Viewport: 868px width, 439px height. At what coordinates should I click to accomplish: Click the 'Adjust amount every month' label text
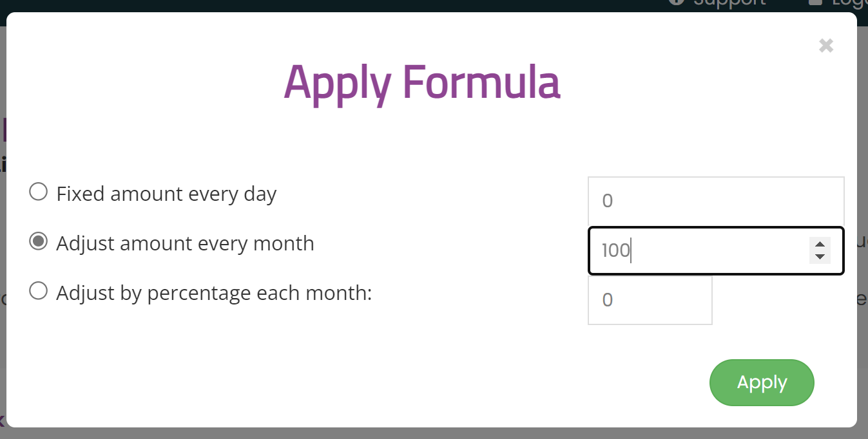pos(185,243)
